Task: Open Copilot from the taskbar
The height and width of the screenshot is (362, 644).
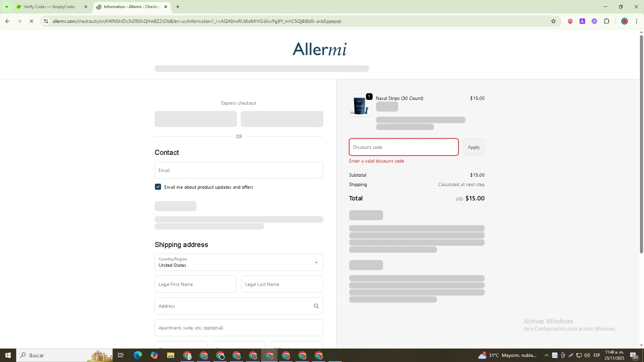Action: point(154,355)
